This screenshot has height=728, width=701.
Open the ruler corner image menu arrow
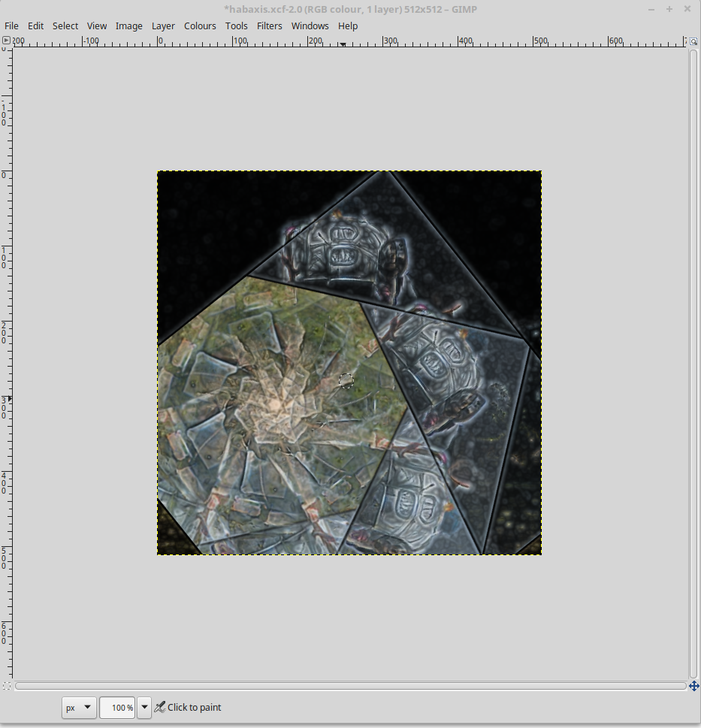click(7, 41)
